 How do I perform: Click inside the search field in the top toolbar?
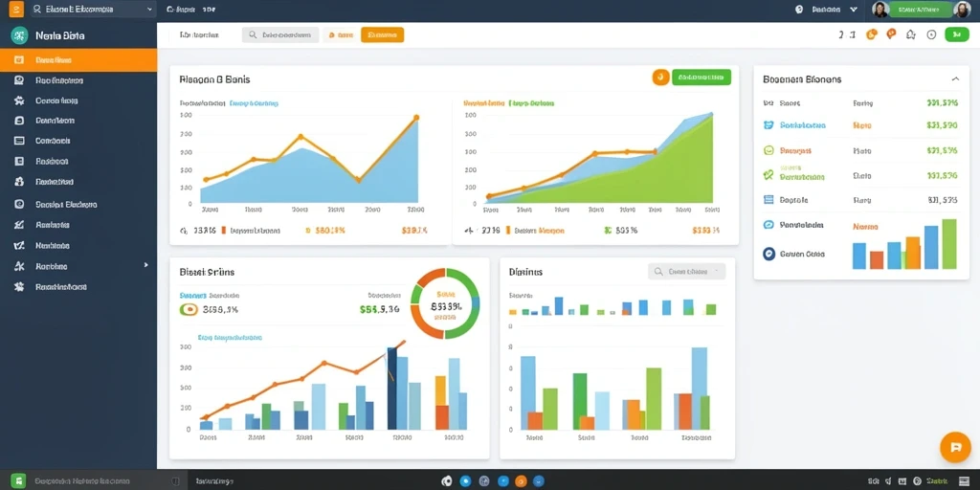tap(280, 35)
